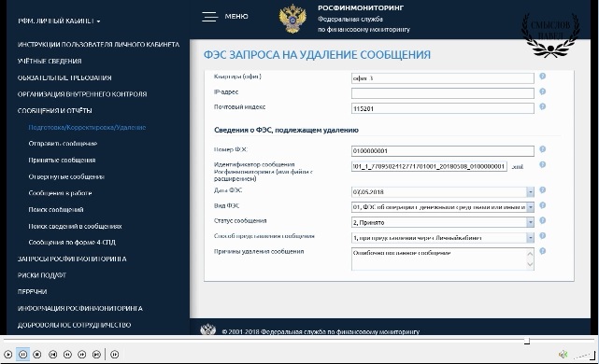Click the Rosfinmonitoring eagle emblem logo
The height and width of the screenshot is (364, 599).
[x=292, y=19]
